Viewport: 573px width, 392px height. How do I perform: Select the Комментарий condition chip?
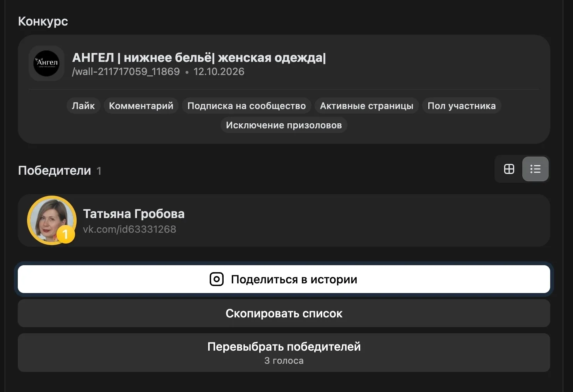(x=141, y=106)
